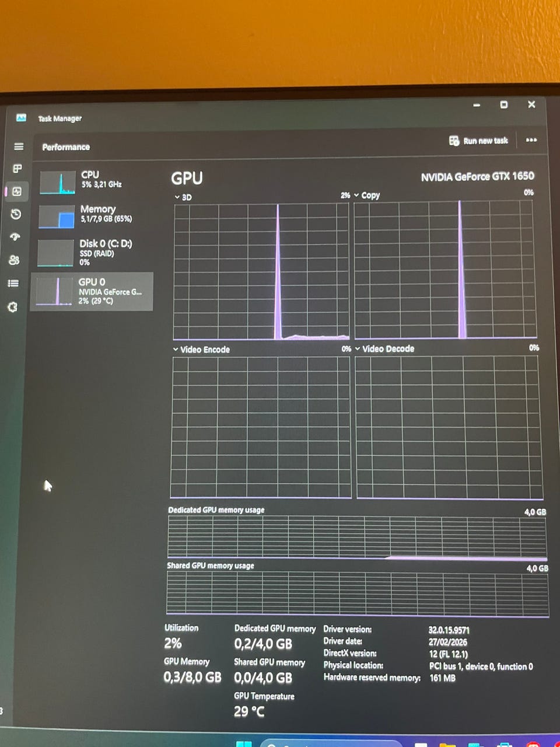Open the 3D engine dropdown chevron

177,197
